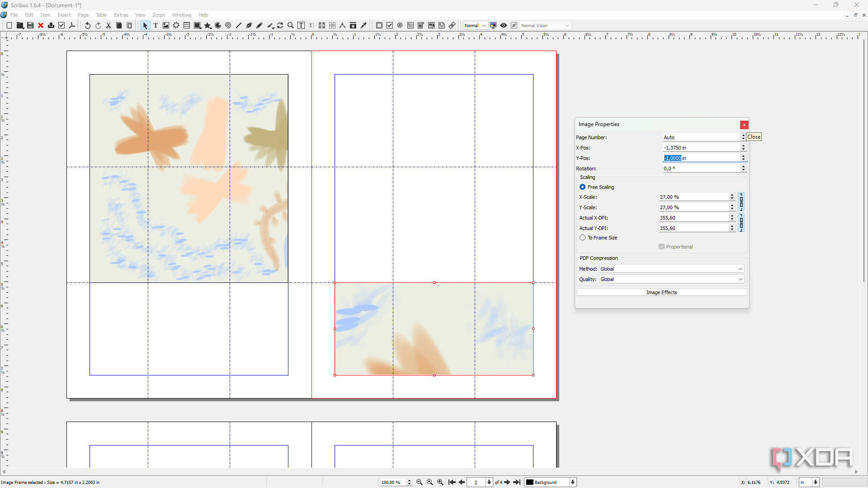Screen dimensions: 868x488
Task: Click the red X close document icon
Action: (x=41, y=26)
